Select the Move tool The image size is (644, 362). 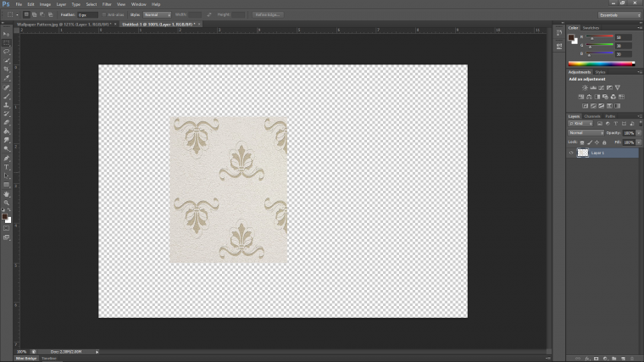[x=6, y=34]
